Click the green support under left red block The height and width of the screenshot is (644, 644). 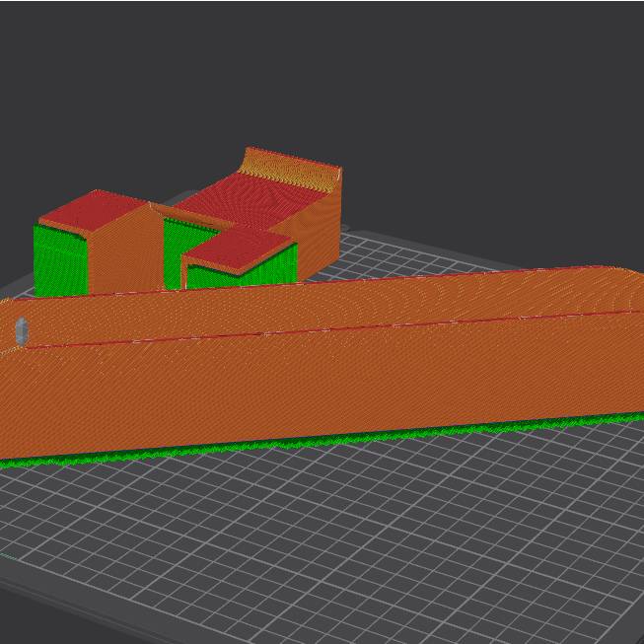click(61, 260)
